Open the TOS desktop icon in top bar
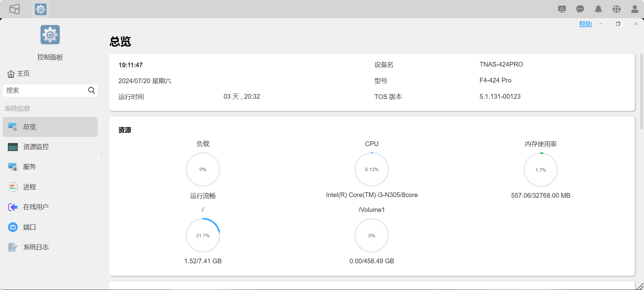 (15, 9)
